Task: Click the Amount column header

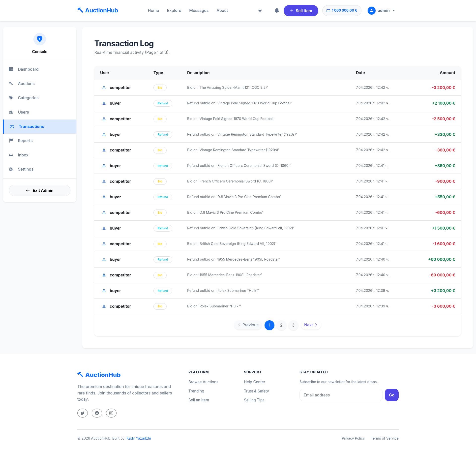Action: (447, 73)
